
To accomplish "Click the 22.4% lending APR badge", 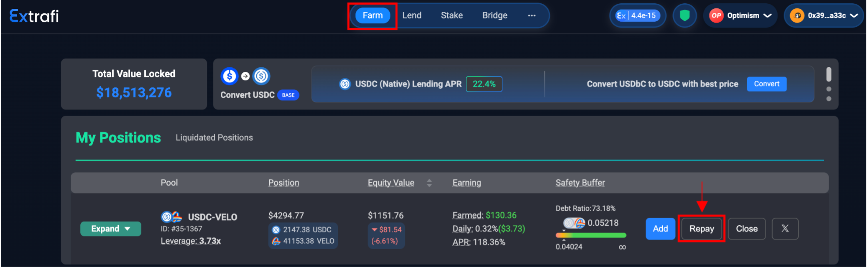I will pos(484,84).
